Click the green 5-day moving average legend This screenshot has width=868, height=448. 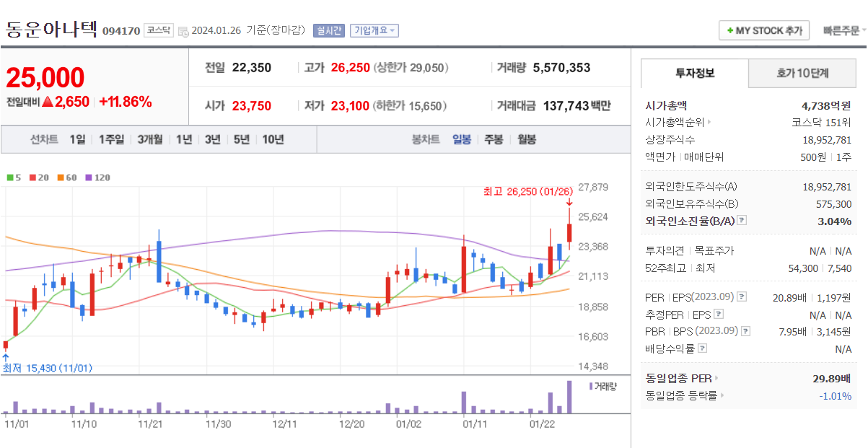pos(13,177)
